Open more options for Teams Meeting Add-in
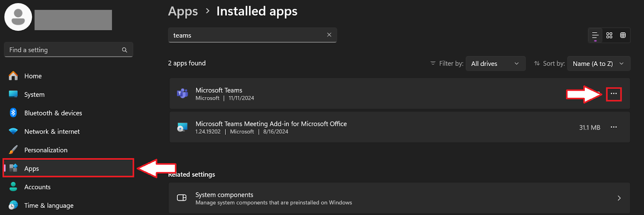 pyautogui.click(x=614, y=127)
